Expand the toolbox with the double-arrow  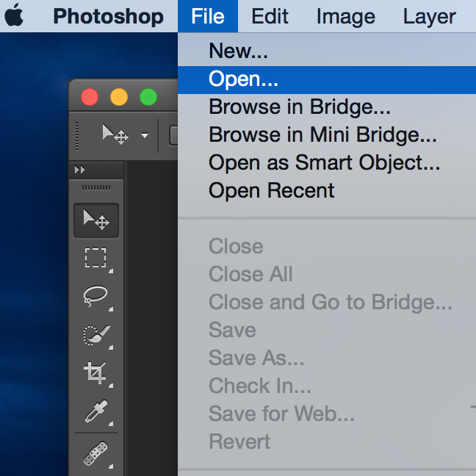click(x=81, y=170)
